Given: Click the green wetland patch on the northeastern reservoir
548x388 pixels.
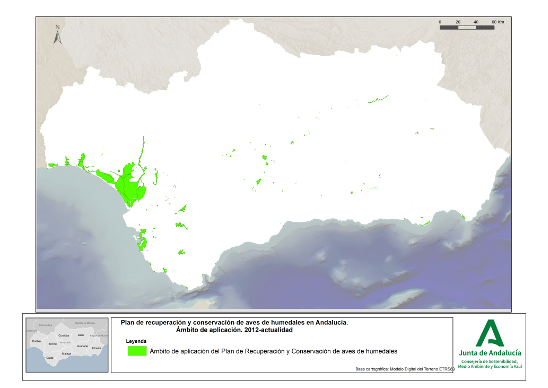Looking at the screenshot, I should [378, 99].
